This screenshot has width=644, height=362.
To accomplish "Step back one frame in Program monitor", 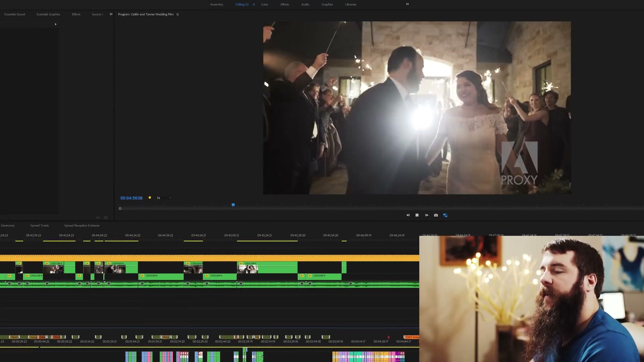I will 408,215.
